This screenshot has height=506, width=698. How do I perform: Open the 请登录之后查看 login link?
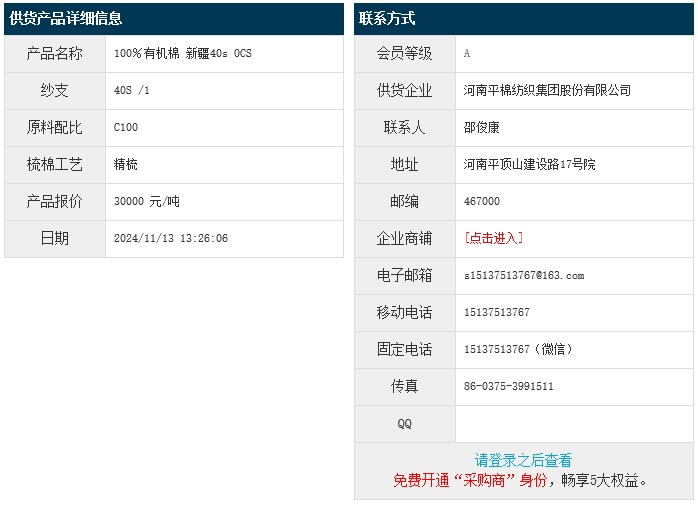(523, 460)
